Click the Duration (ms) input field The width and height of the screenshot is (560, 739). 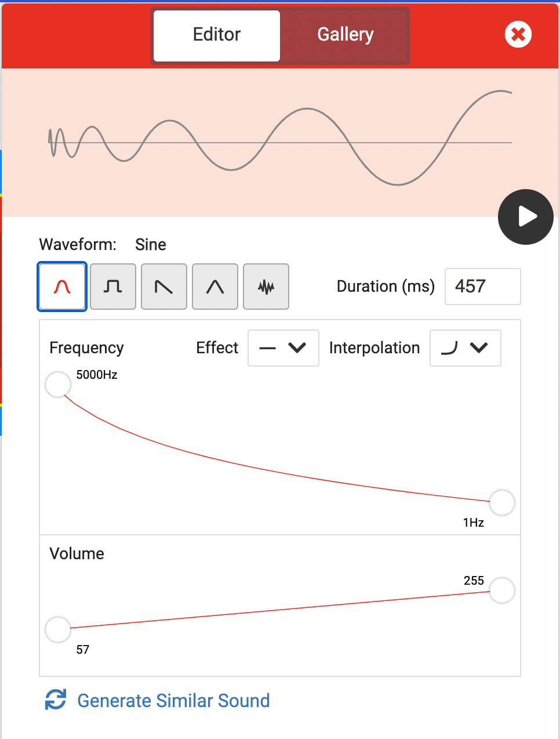tap(483, 287)
